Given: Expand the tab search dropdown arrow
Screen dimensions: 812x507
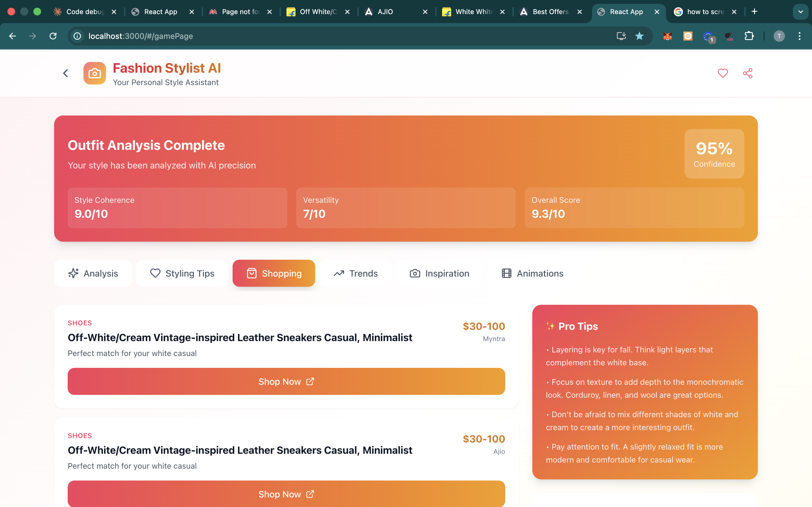Looking at the screenshot, I should coord(800,12).
